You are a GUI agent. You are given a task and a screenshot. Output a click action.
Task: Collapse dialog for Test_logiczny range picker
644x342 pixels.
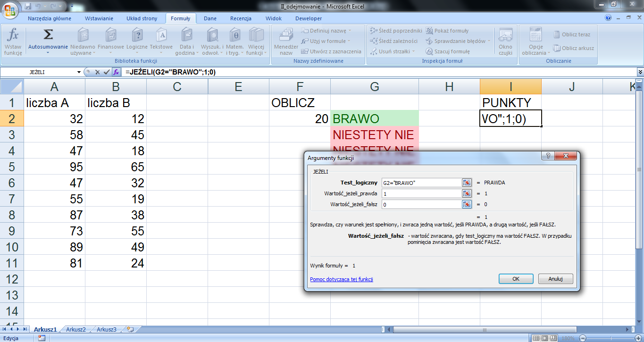[467, 183]
